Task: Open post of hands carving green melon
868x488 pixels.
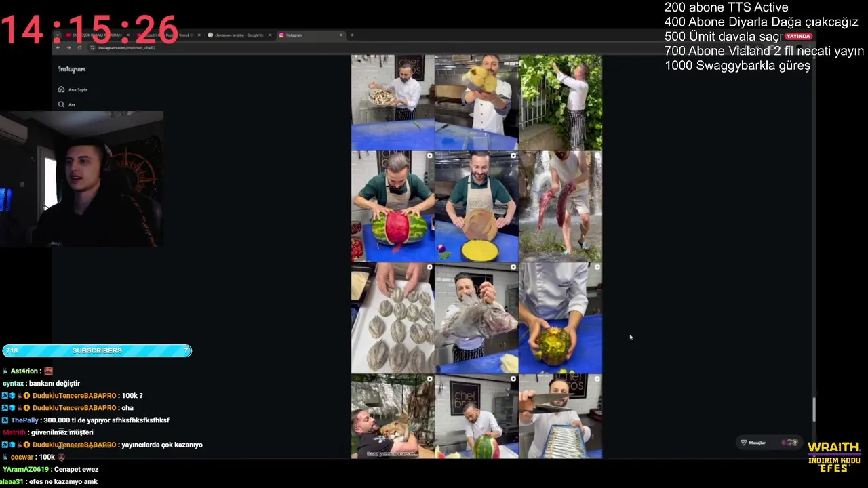Action: [560, 319]
